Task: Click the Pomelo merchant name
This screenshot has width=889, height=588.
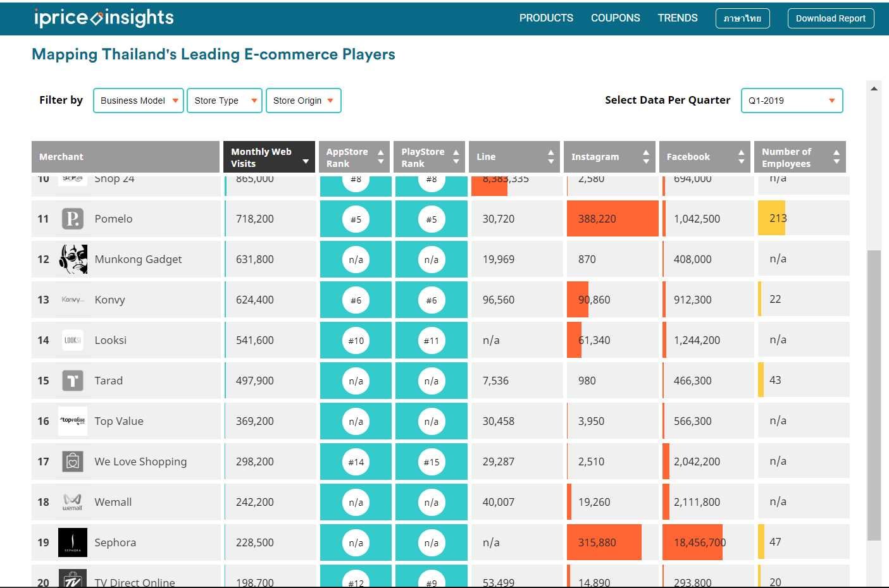Action: 113,219
